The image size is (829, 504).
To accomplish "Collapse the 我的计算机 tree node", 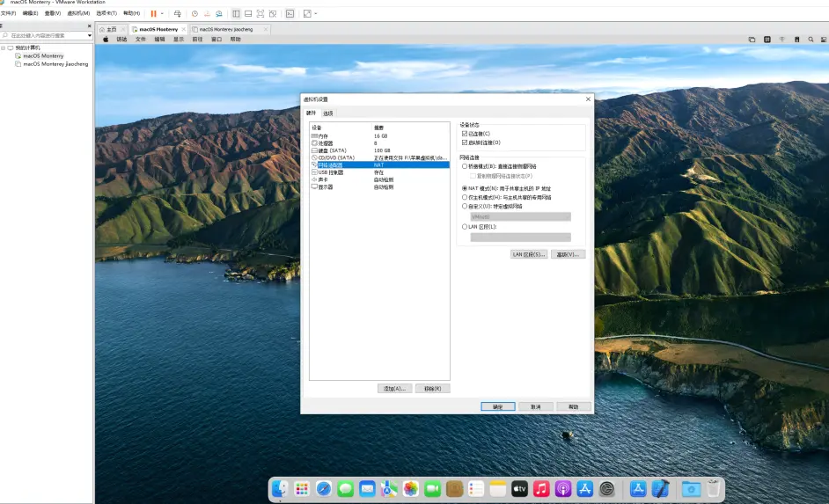I will click(4, 47).
